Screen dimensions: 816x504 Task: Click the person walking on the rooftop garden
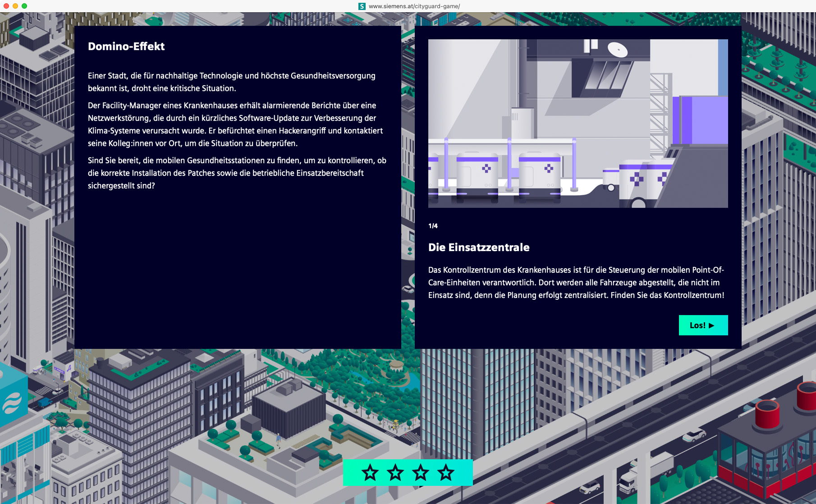point(278,439)
